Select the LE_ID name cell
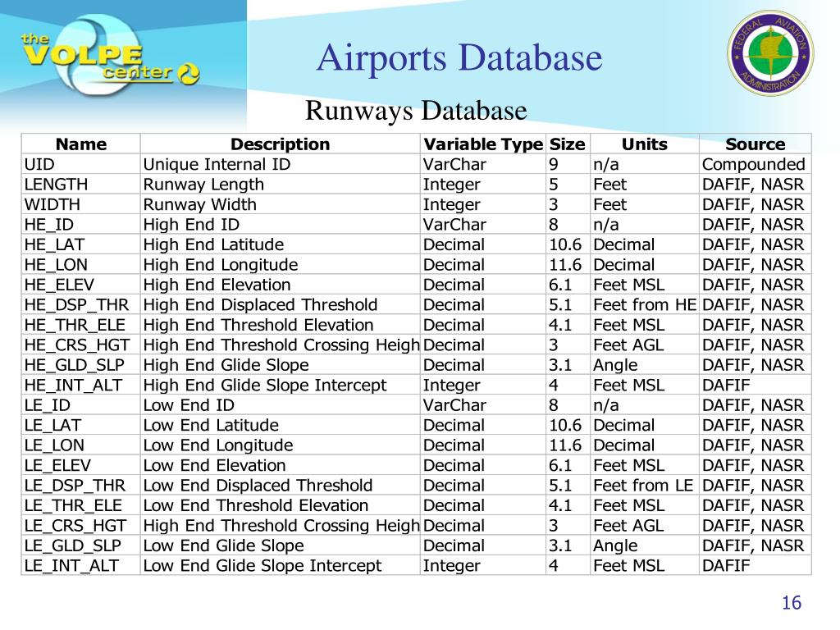 pyautogui.click(x=81, y=405)
